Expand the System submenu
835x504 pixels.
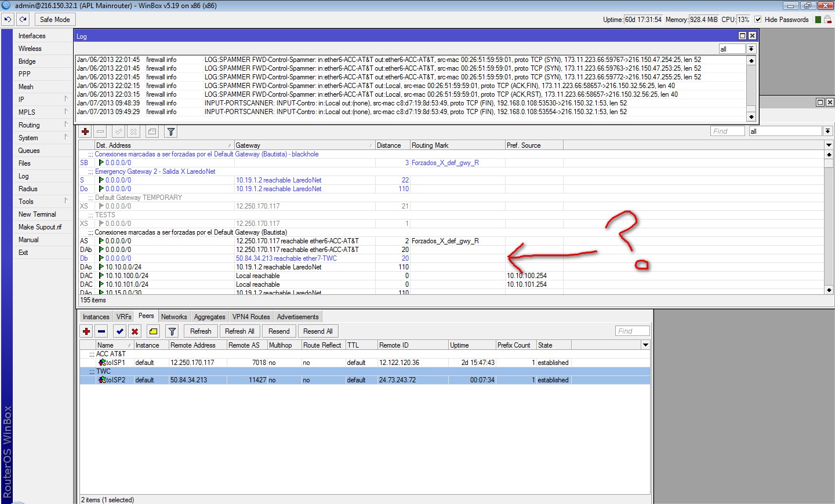pos(66,137)
